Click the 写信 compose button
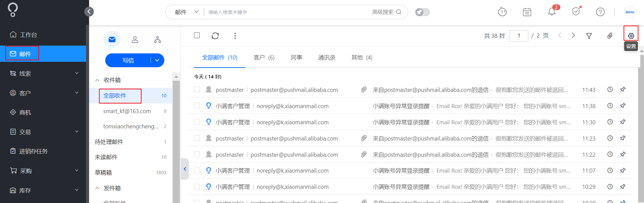This screenshot has height=203, width=644. [x=128, y=60]
